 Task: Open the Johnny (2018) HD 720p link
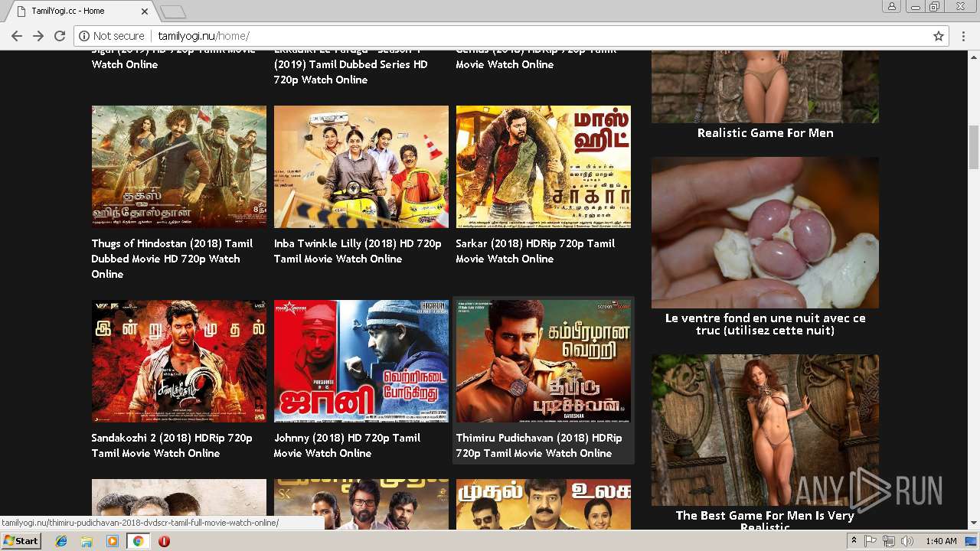coord(347,445)
